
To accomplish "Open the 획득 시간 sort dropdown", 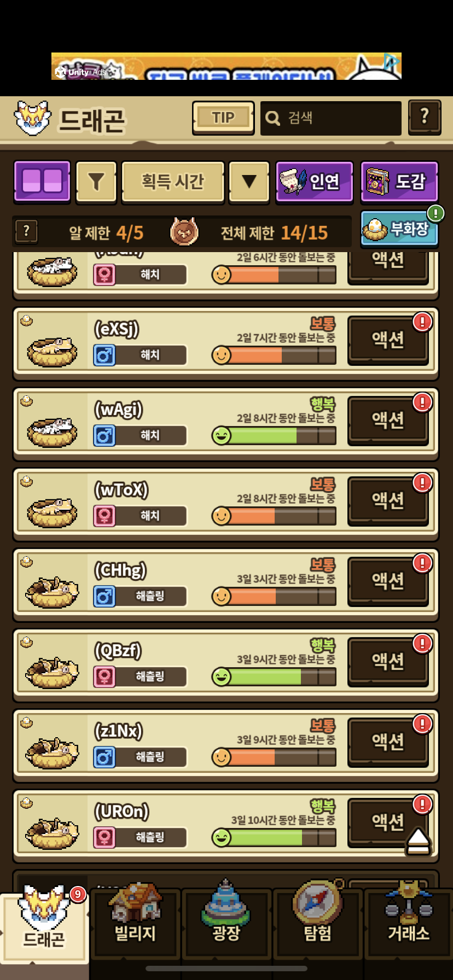I will [x=173, y=182].
